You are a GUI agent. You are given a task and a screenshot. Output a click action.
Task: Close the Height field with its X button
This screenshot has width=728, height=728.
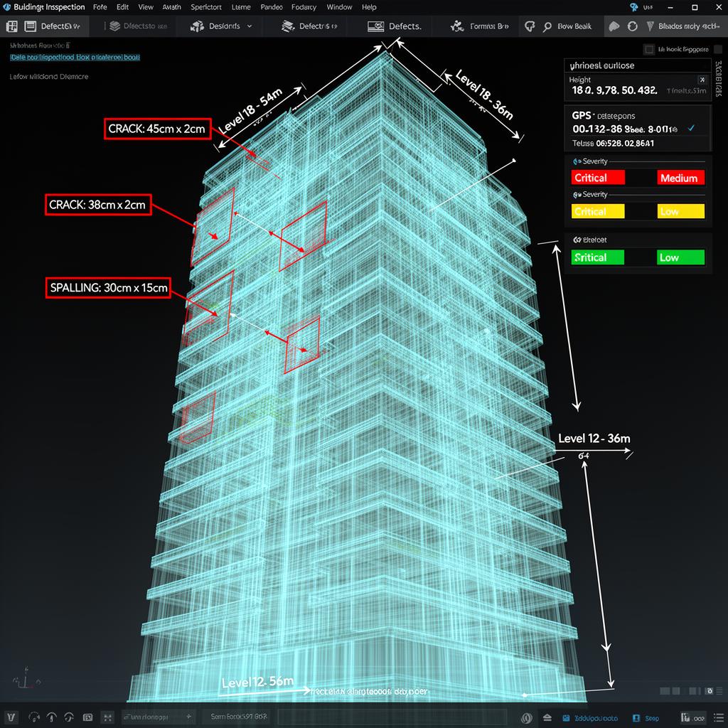click(x=702, y=80)
